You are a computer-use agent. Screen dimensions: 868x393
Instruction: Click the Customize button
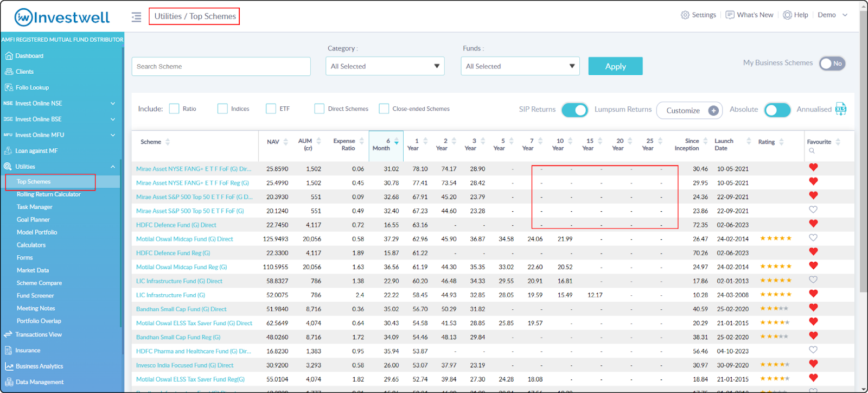pyautogui.click(x=690, y=110)
